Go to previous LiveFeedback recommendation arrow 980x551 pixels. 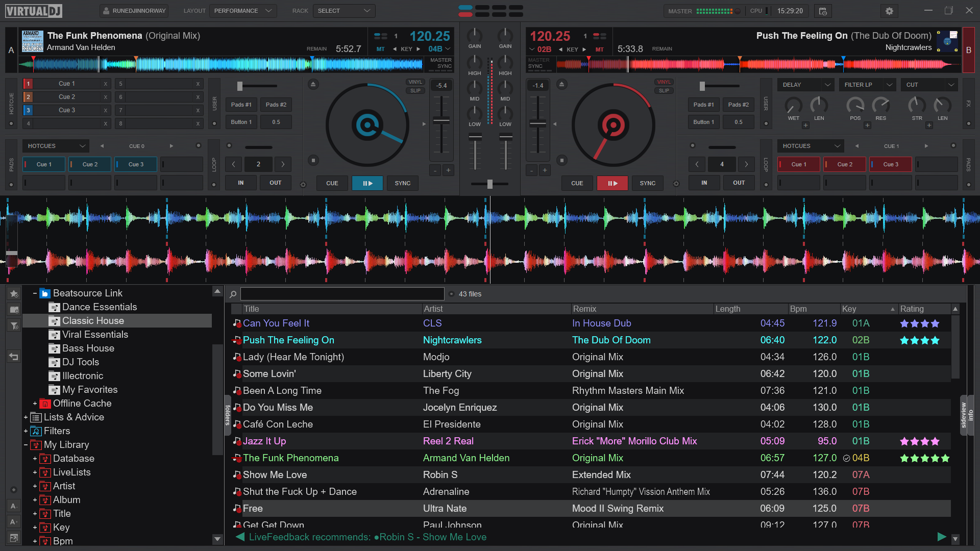(x=240, y=537)
